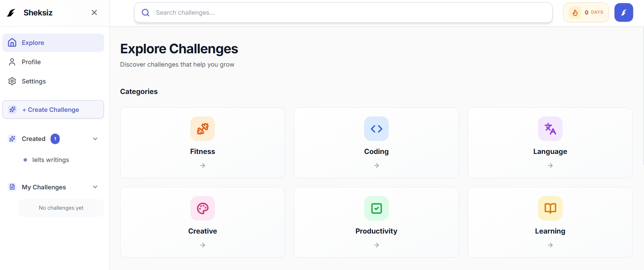Viewport: 644px width, 270px height.
Task: Click the Creative palette icon
Action: [x=203, y=208]
